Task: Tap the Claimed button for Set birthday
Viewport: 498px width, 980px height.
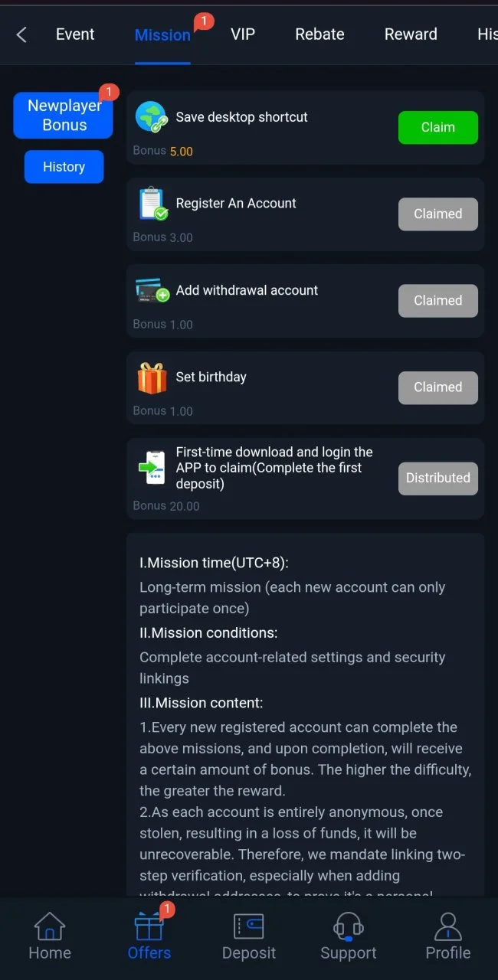Action: pos(438,387)
